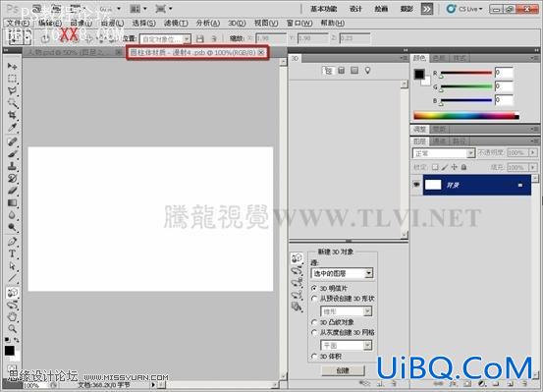Filter 3D panel by materials

[x=354, y=71]
